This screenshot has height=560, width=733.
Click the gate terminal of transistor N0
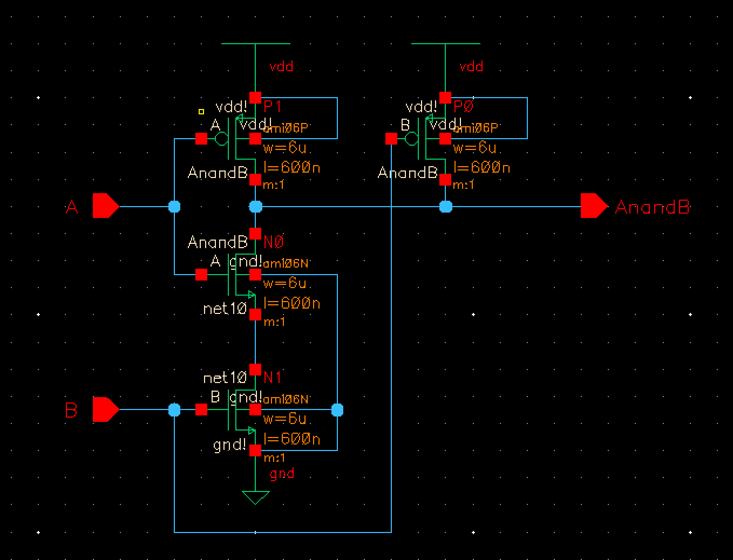click(x=201, y=275)
